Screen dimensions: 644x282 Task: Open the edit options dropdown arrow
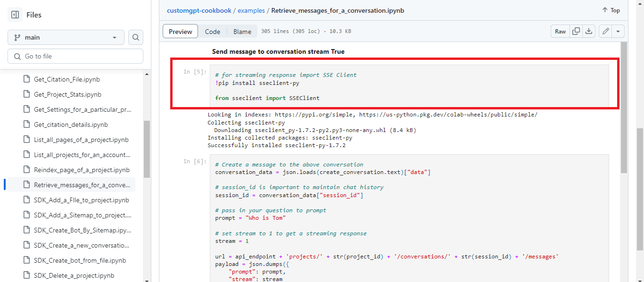click(619, 31)
